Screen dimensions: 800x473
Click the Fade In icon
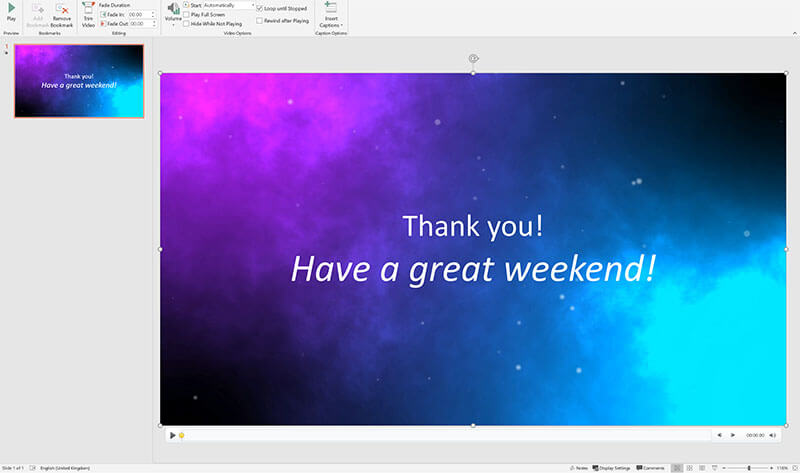point(103,15)
